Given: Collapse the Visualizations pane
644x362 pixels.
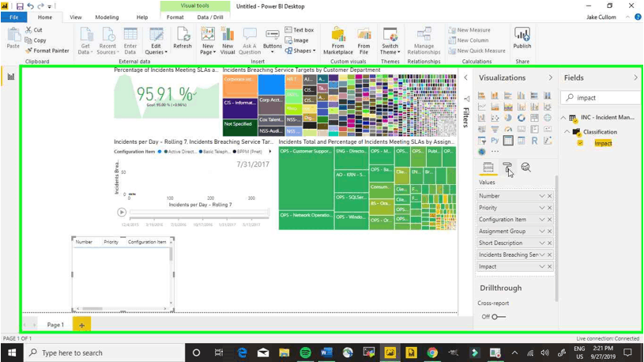Looking at the screenshot, I should (x=550, y=77).
